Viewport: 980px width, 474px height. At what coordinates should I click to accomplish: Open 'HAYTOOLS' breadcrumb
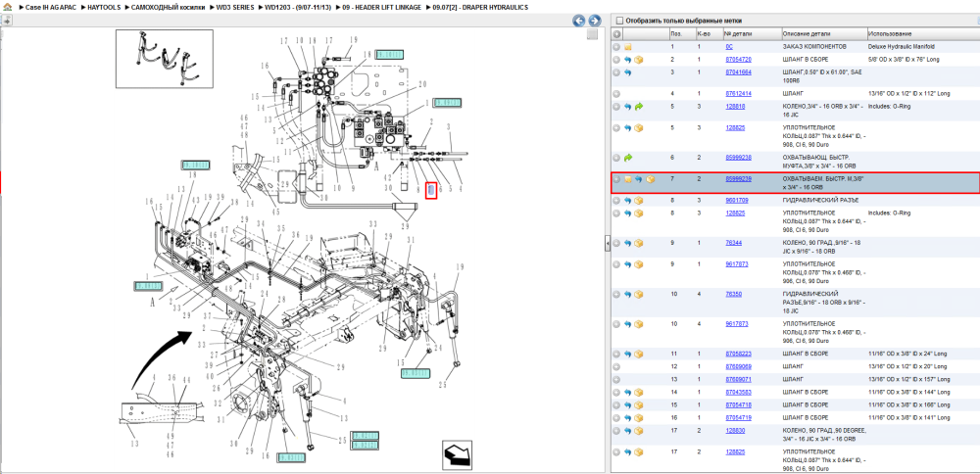(x=104, y=8)
